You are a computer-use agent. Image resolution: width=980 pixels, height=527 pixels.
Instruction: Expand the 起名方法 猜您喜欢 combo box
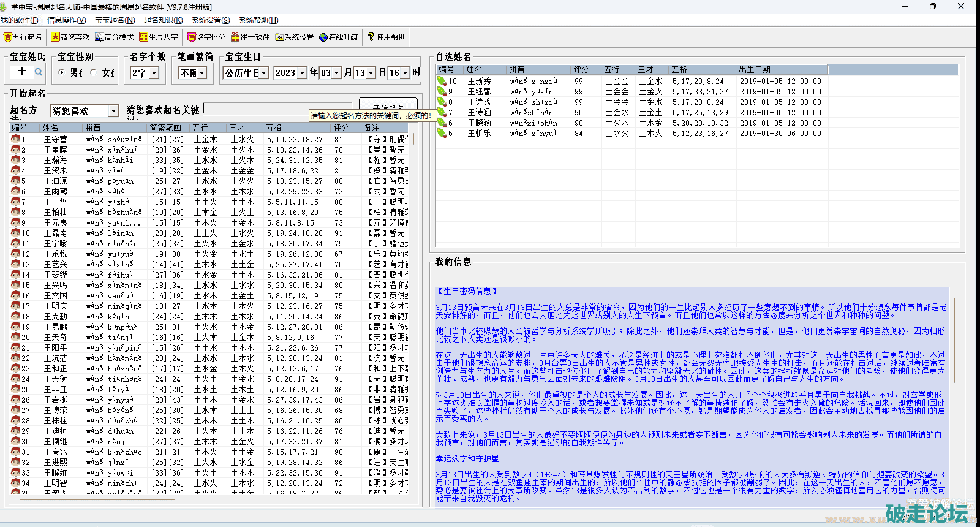click(113, 111)
